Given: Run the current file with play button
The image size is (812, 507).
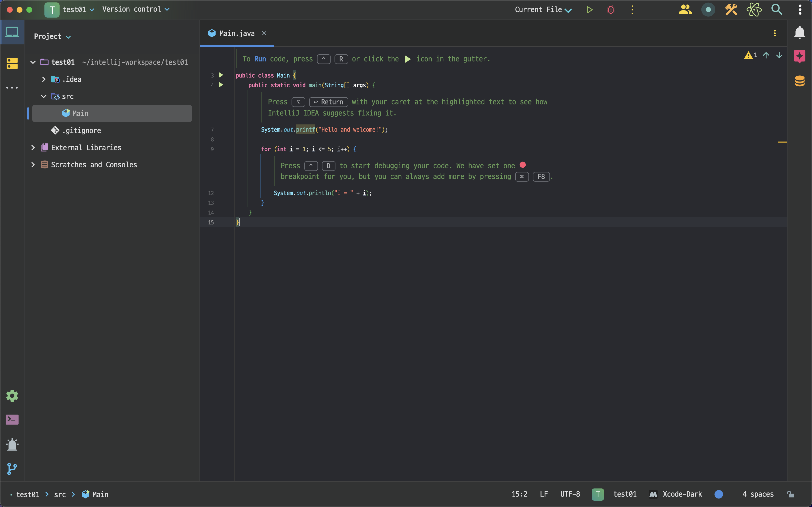Looking at the screenshot, I should point(590,10).
